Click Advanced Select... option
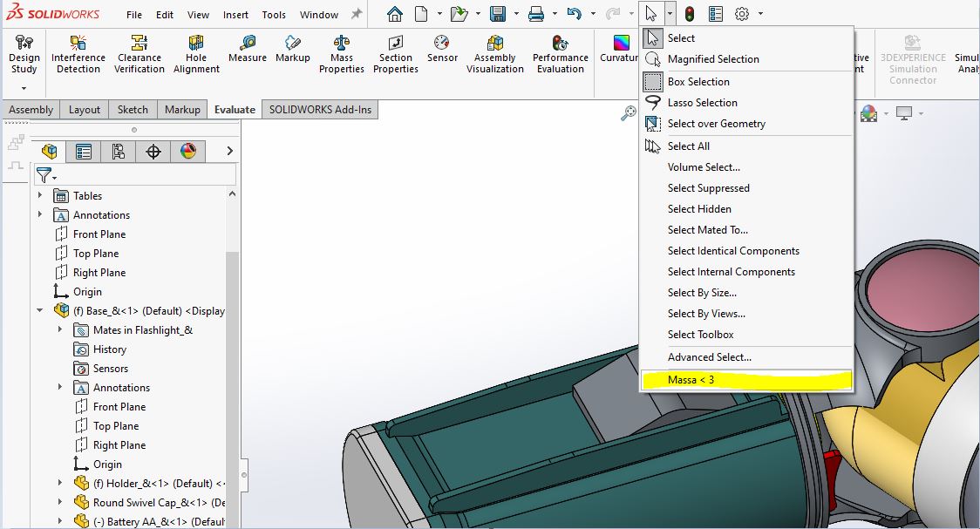Image resolution: width=980 pixels, height=529 pixels. tap(709, 357)
